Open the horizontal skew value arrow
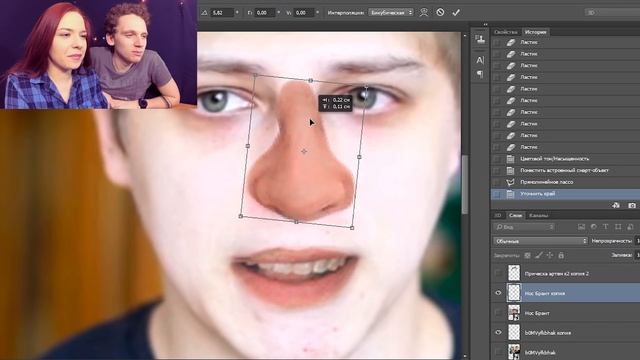 [x=279, y=13]
